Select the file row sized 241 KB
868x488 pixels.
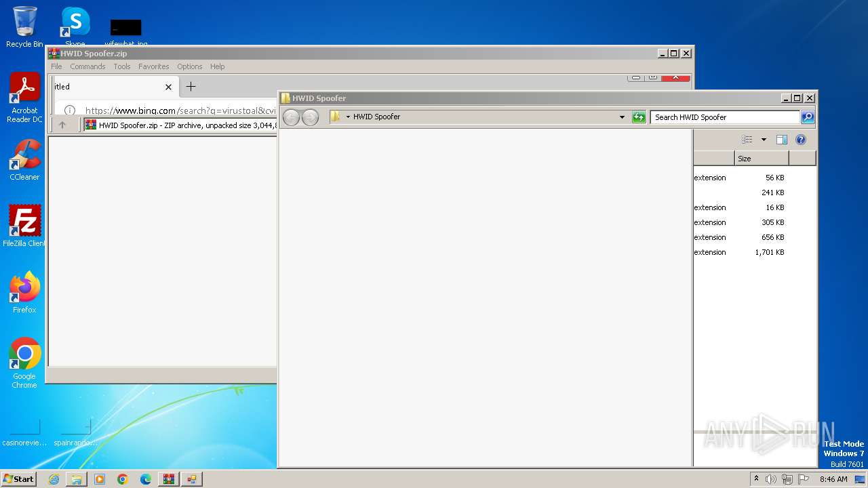tap(754, 192)
